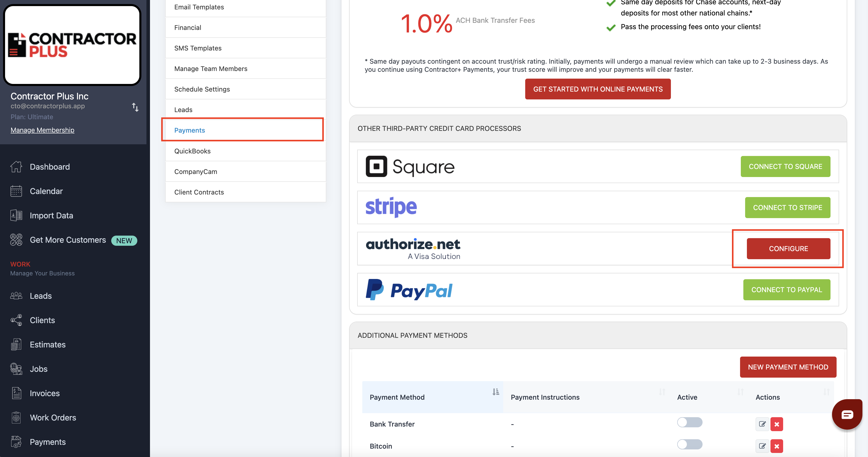This screenshot has height=457, width=868.
Task: Select Schedule Settings menu item
Action: pyautogui.click(x=202, y=89)
